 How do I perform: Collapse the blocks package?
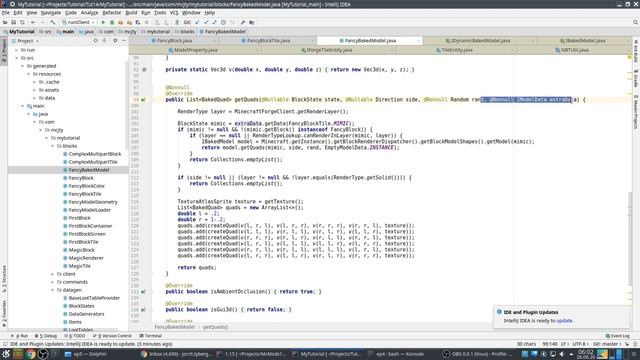tap(53, 146)
